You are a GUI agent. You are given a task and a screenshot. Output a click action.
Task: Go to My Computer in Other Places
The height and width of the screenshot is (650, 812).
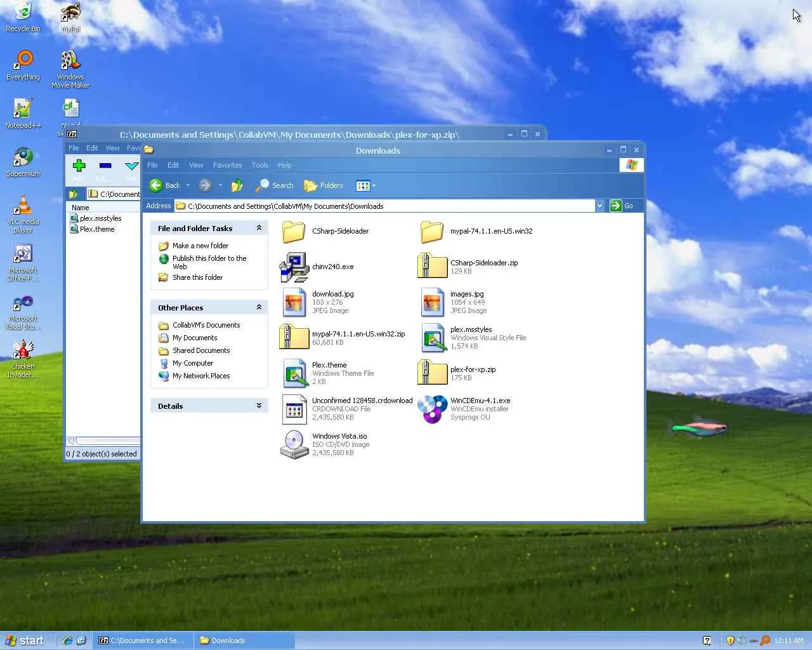tap(193, 363)
